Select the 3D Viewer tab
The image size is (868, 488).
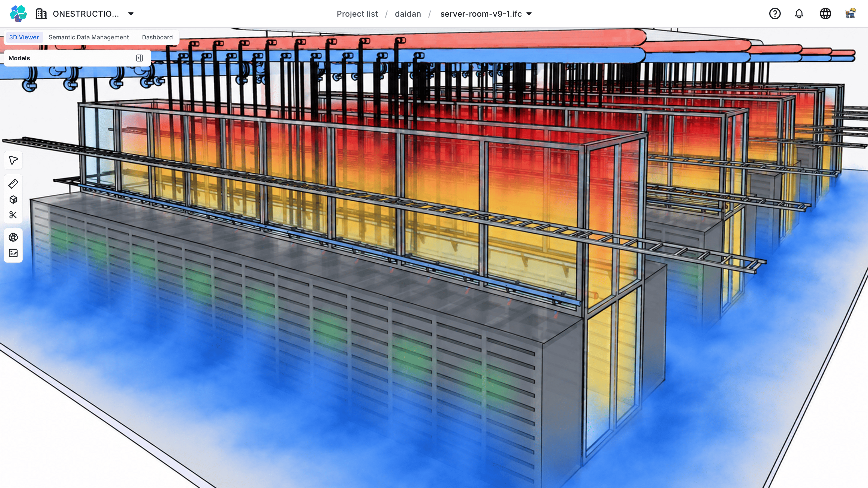tap(24, 37)
